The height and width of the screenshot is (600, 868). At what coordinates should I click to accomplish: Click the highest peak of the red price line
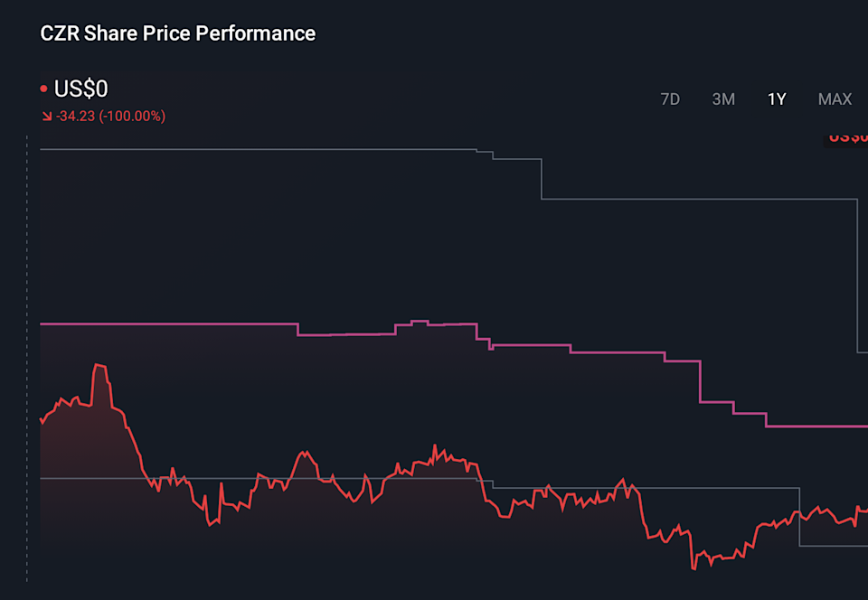98,366
